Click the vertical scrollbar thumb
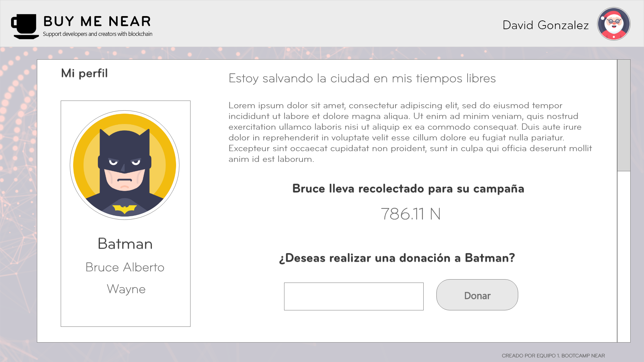 pos(624,115)
